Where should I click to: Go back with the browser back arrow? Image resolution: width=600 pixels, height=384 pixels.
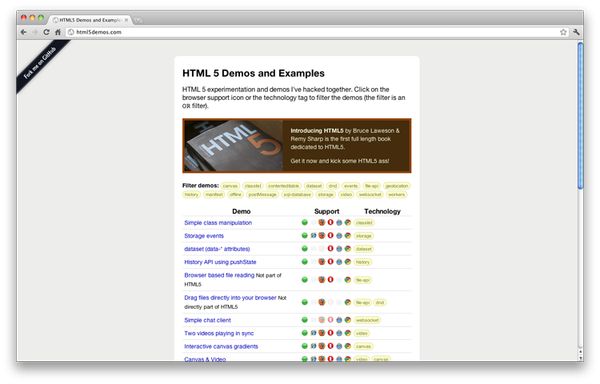(24, 32)
